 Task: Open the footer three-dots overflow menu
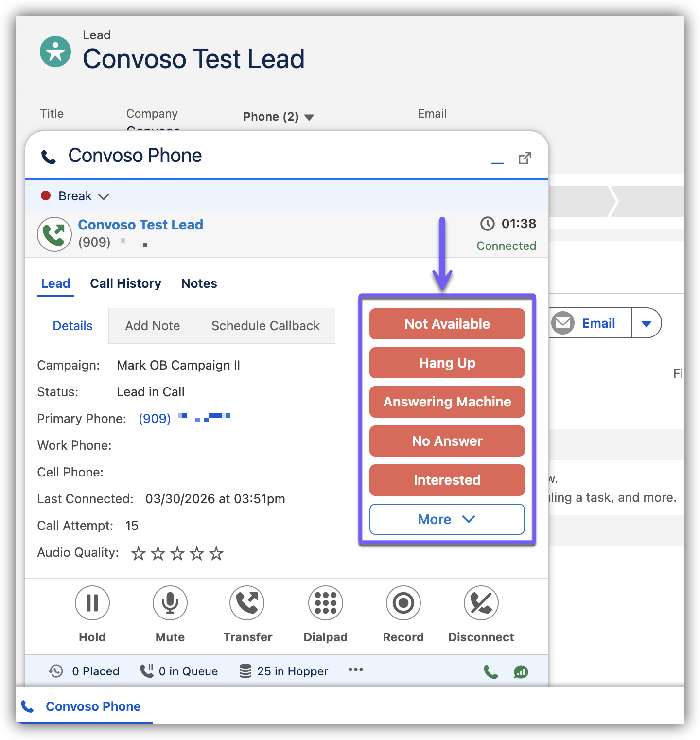(356, 670)
